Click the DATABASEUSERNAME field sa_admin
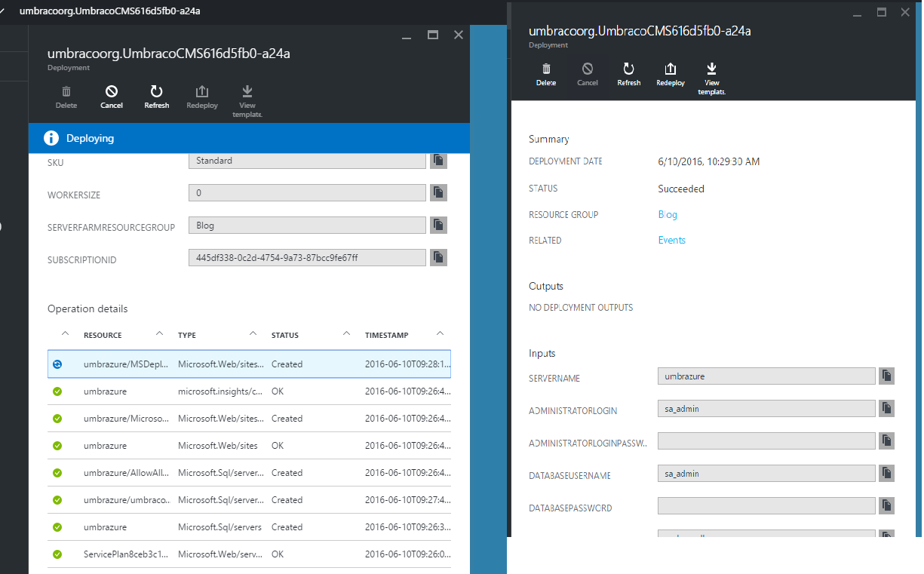The width and height of the screenshot is (924, 574). tap(766, 473)
